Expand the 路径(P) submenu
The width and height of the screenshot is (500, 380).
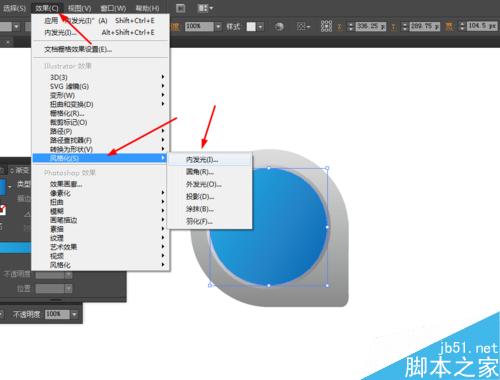tap(100, 131)
